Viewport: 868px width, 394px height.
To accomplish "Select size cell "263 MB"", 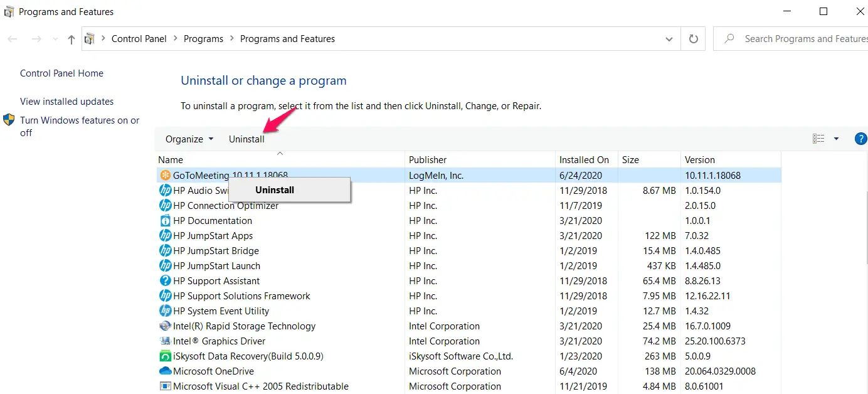I will coord(661,356).
